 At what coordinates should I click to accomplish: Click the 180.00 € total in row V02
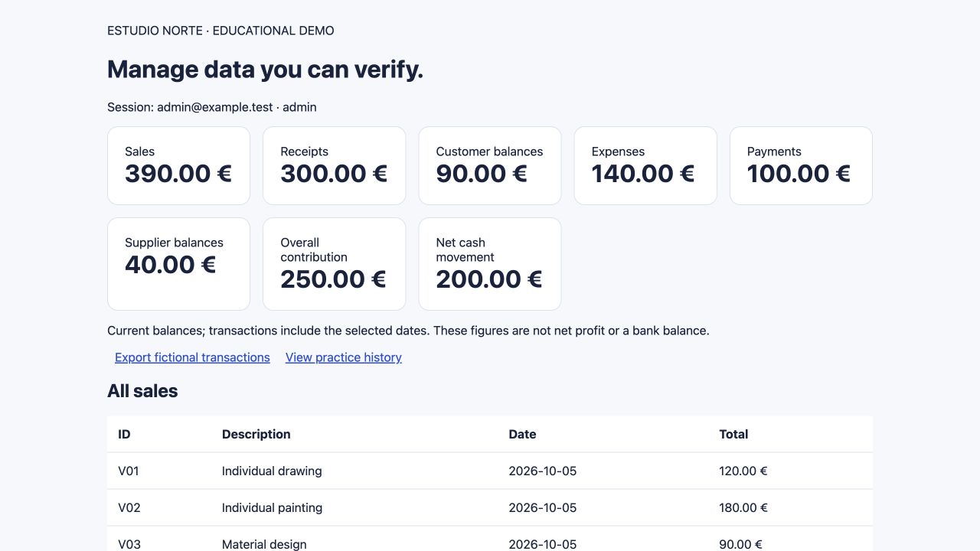743,507
